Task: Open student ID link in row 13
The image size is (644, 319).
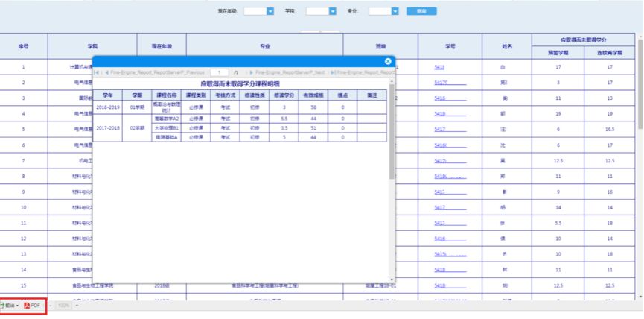Action: [450, 254]
